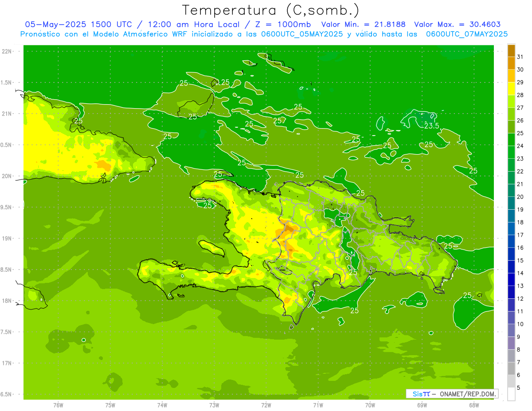
Task: Click the 'Valor Max. = 30.4603' readout
Action: [x=457, y=24]
